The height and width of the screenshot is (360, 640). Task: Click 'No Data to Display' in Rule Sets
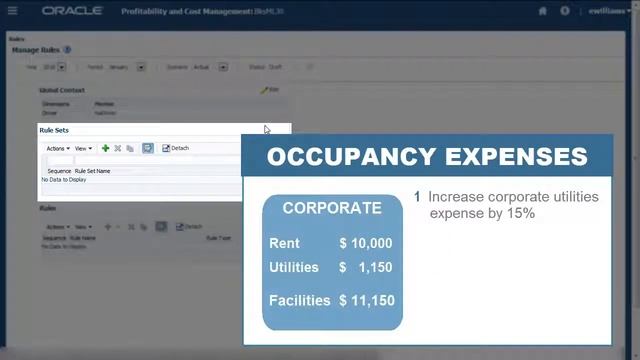pos(64,180)
